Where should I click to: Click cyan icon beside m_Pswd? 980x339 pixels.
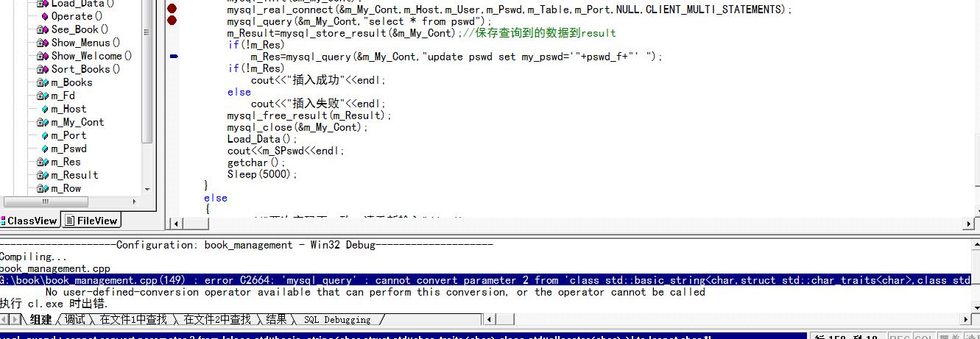click(x=44, y=149)
